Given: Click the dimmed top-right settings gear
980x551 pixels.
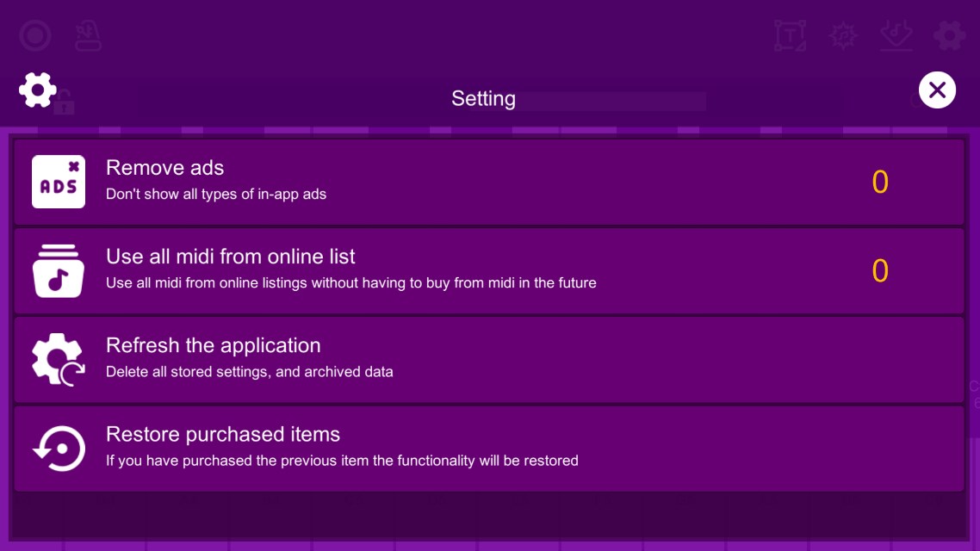Looking at the screenshot, I should pyautogui.click(x=949, y=36).
